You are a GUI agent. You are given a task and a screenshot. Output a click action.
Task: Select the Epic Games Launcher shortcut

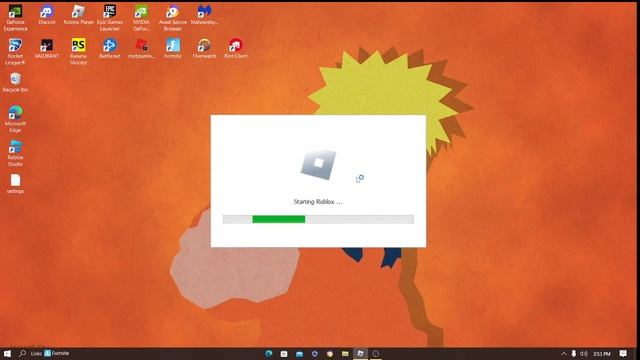click(x=109, y=18)
